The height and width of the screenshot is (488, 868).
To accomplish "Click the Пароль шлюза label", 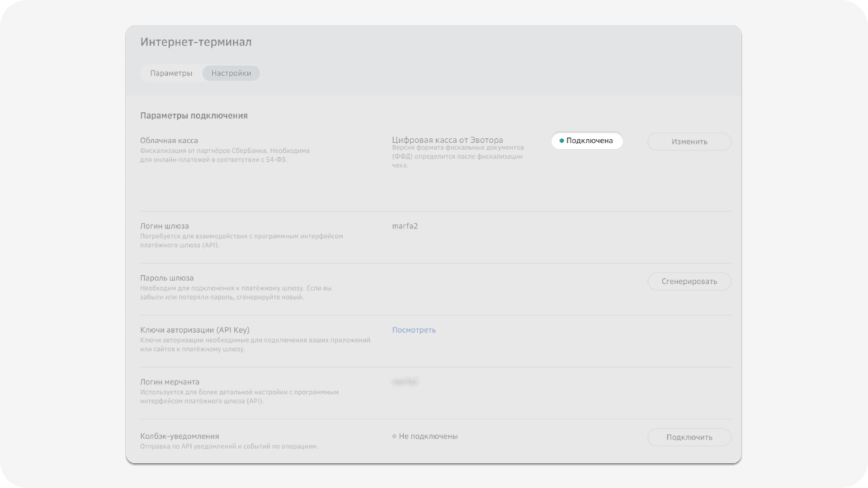I will pyautogui.click(x=166, y=278).
